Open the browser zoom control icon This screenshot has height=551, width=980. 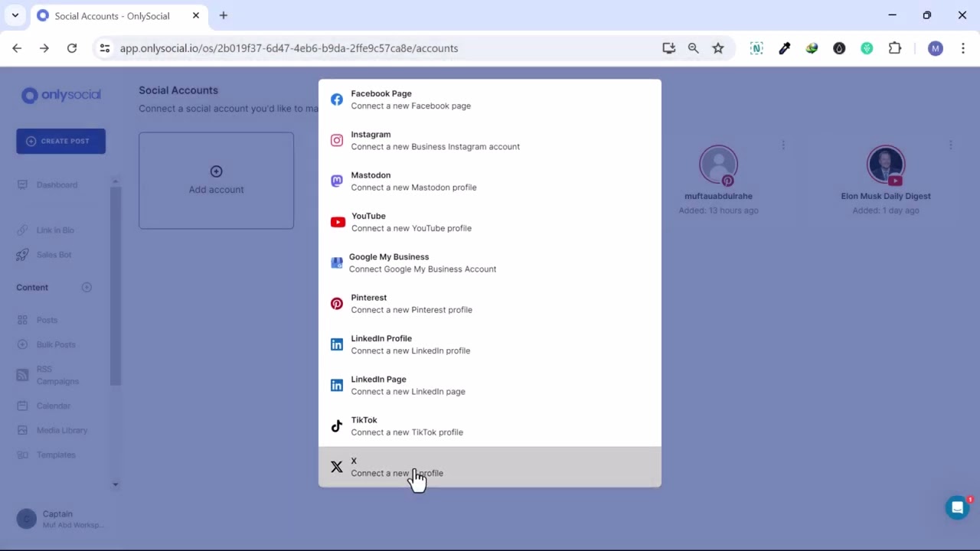(x=694, y=48)
